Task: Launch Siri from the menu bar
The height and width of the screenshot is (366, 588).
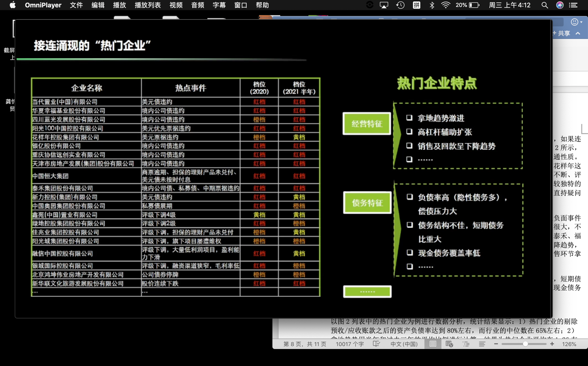Action: [560, 5]
